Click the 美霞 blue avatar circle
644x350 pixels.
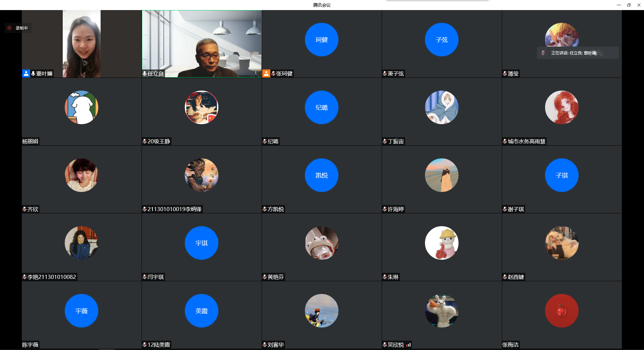pos(202,311)
